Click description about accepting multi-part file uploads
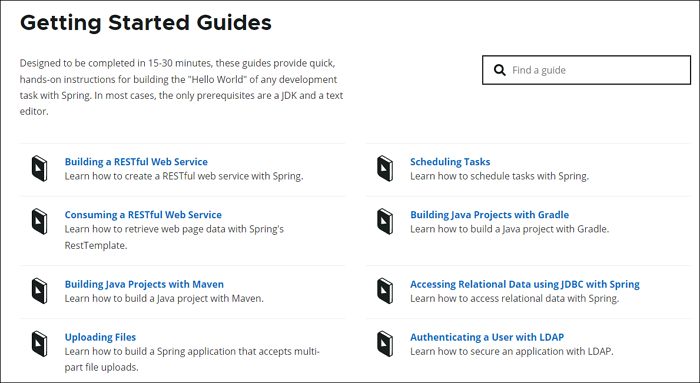The height and width of the screenshot is (383, 700). click(x=192, y=359)
